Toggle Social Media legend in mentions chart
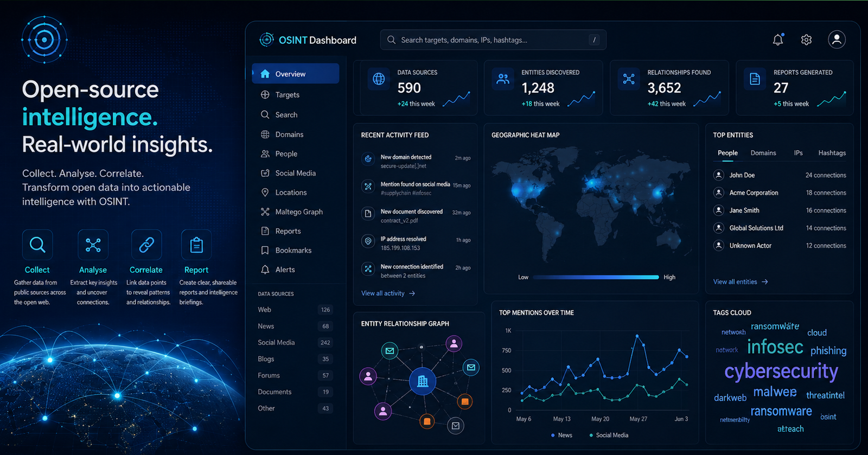Screen dimensions: 868x455 pos(609,435)
